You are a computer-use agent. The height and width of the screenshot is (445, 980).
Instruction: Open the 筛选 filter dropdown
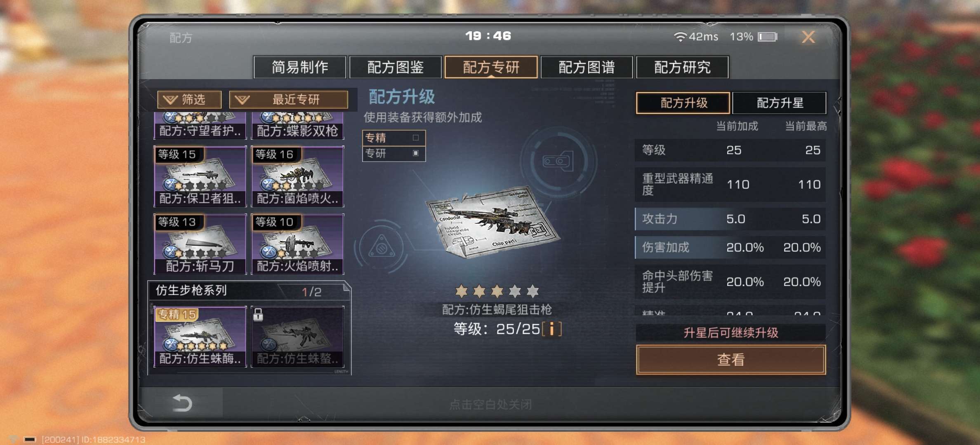(x=189, y=99)
